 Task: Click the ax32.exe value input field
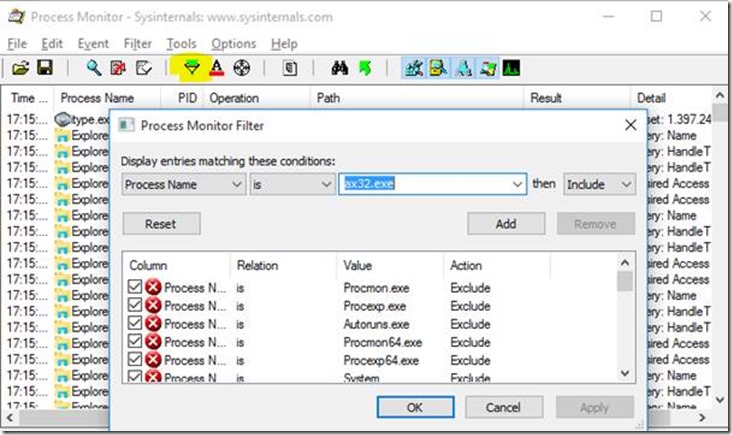424,185
